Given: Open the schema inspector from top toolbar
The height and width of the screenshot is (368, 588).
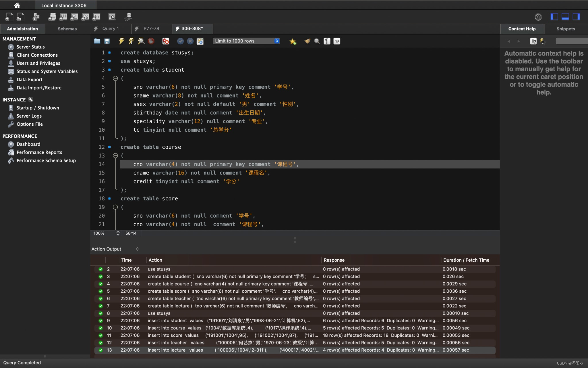Looking at the screenshot, I should click(36, 17).
